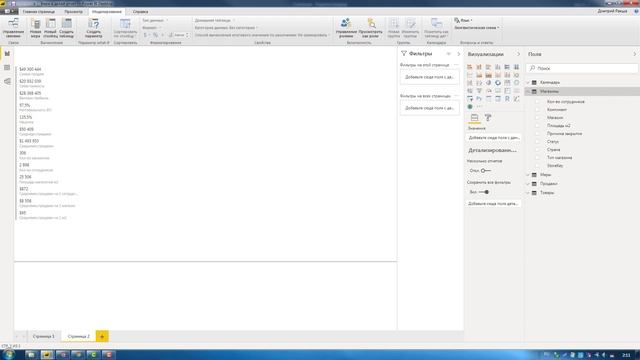The height and width of the screenshot is (360, 640).
Task: Select the treemap visual
Action: click(507, 83)
